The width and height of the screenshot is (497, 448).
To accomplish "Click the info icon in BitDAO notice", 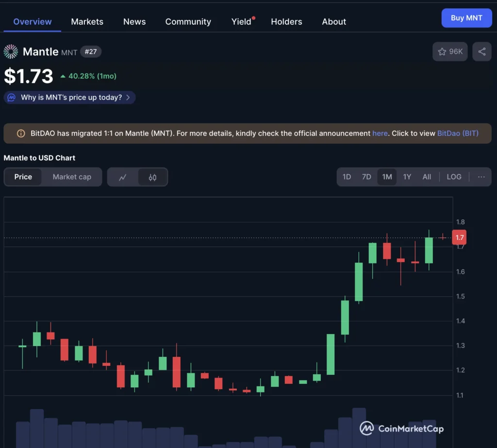I will (21, 133).
